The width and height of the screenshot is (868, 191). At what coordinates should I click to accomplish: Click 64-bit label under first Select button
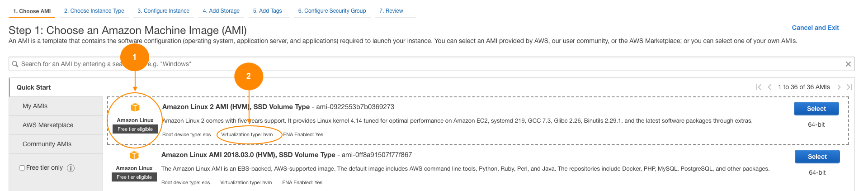[x=816, y=124]
